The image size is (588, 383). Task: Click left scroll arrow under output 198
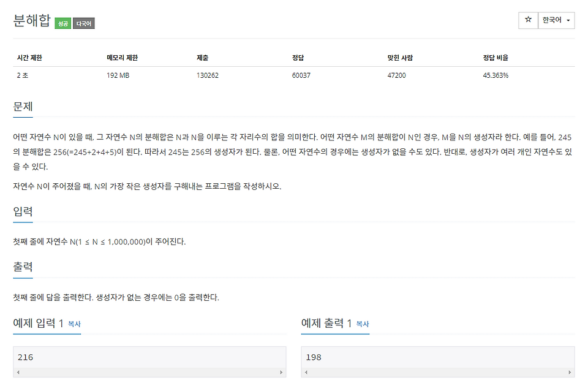coord(306,372)
